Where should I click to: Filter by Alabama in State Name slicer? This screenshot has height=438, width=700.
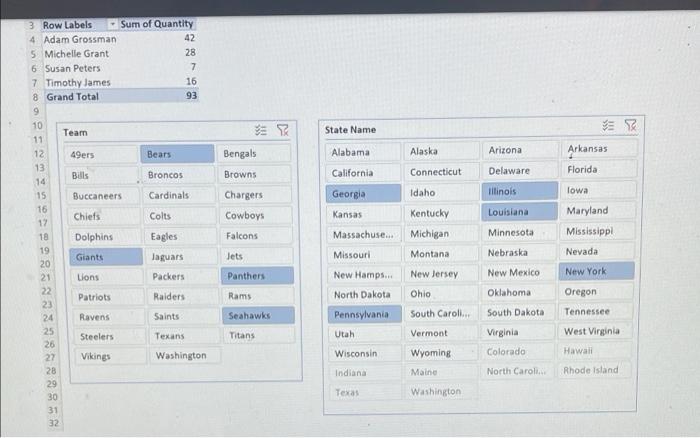[362, 152]
